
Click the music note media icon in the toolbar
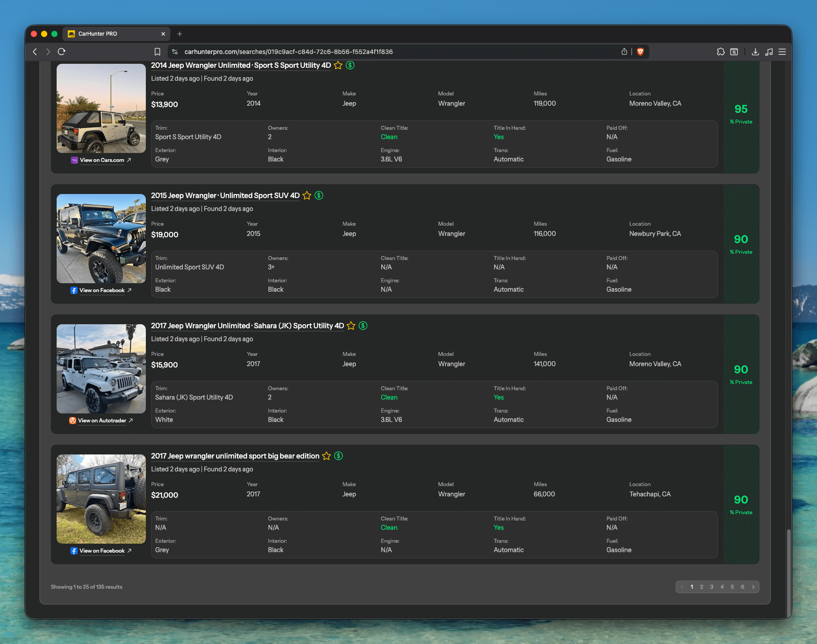pos(769,52)
